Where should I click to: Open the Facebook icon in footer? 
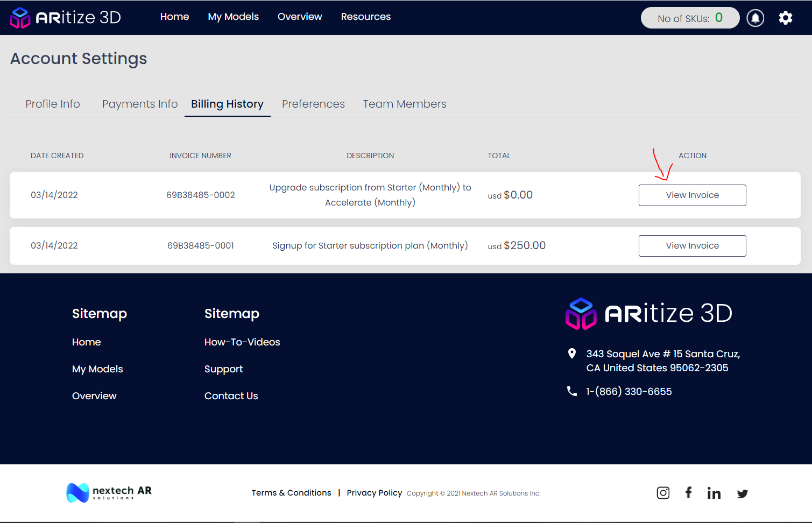(688, 492)
